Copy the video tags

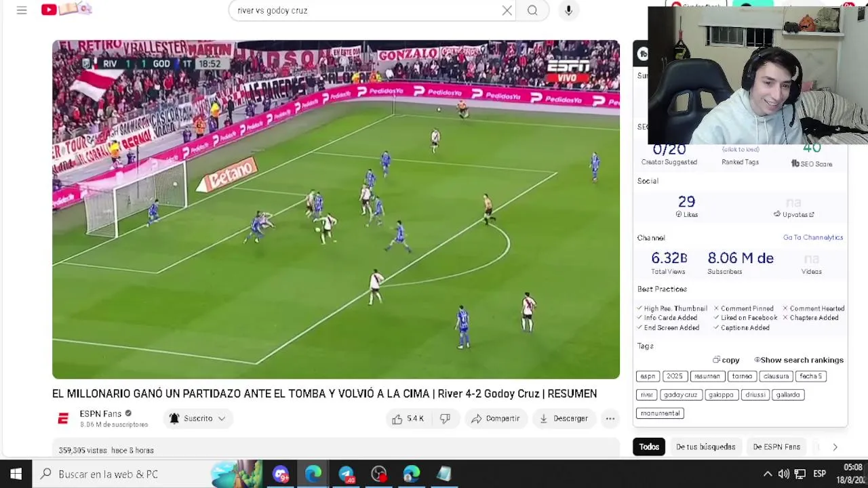(726, 360)
